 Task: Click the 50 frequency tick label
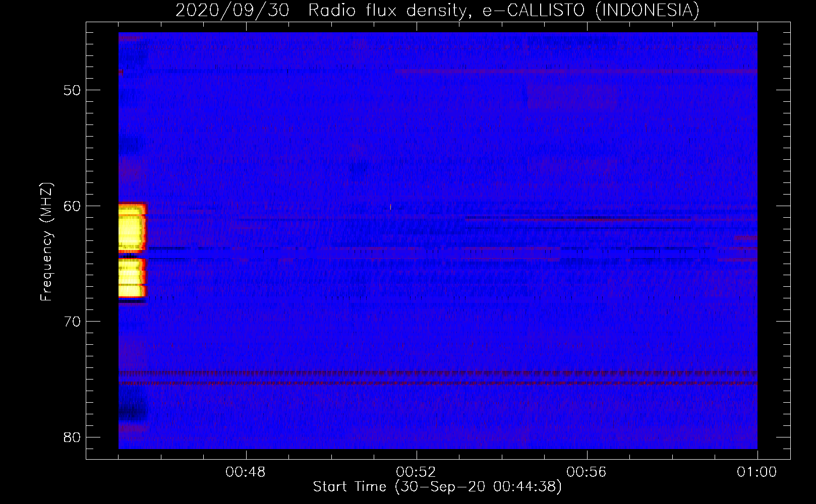(x=72, y=91)
